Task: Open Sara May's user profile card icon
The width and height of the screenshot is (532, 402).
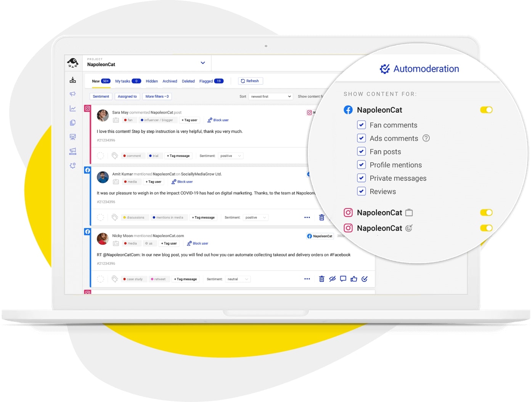Action: 116,120
